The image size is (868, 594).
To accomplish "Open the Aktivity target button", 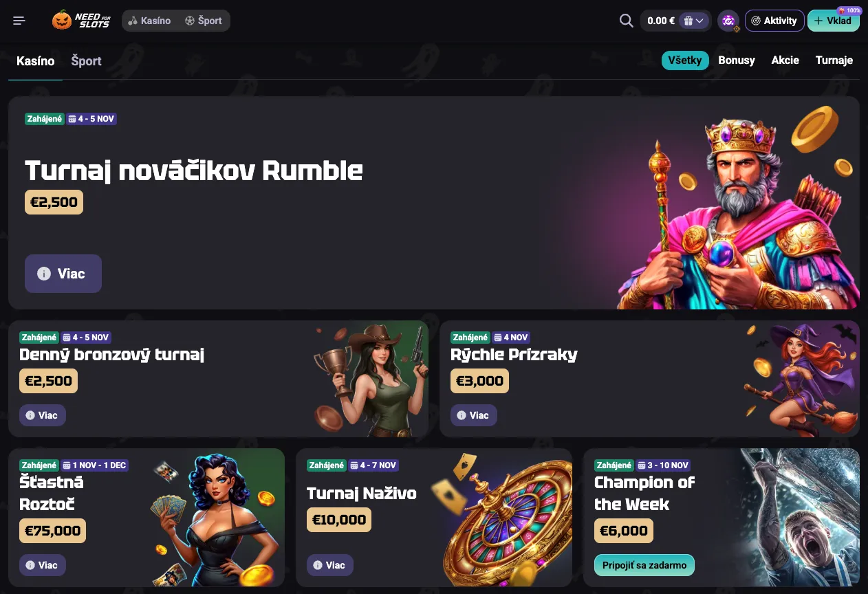I will click(x=774, y=21).
